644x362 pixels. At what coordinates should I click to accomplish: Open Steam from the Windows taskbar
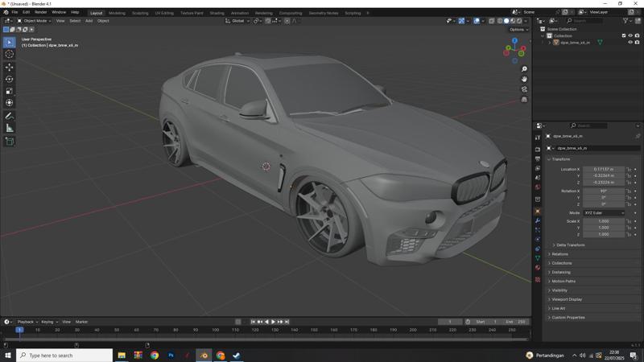coord(237,356)
